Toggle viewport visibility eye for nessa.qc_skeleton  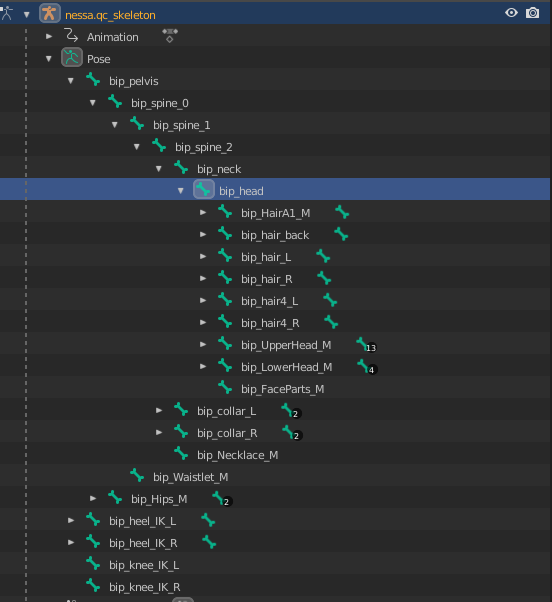511,13
